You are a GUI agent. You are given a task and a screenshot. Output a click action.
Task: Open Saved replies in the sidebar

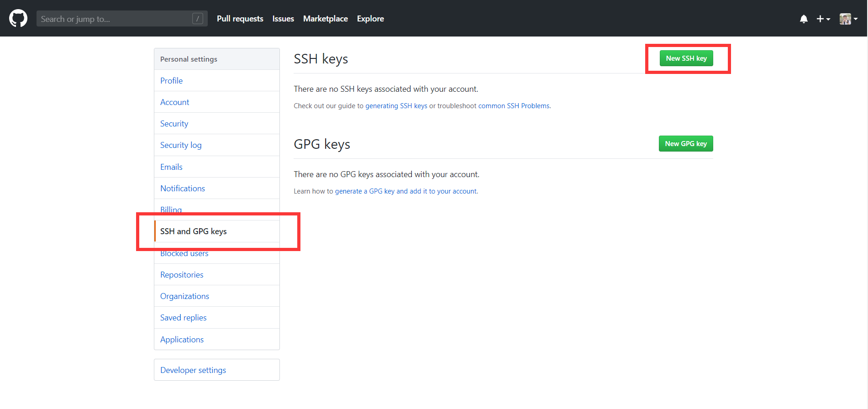(x=217, y=318)
